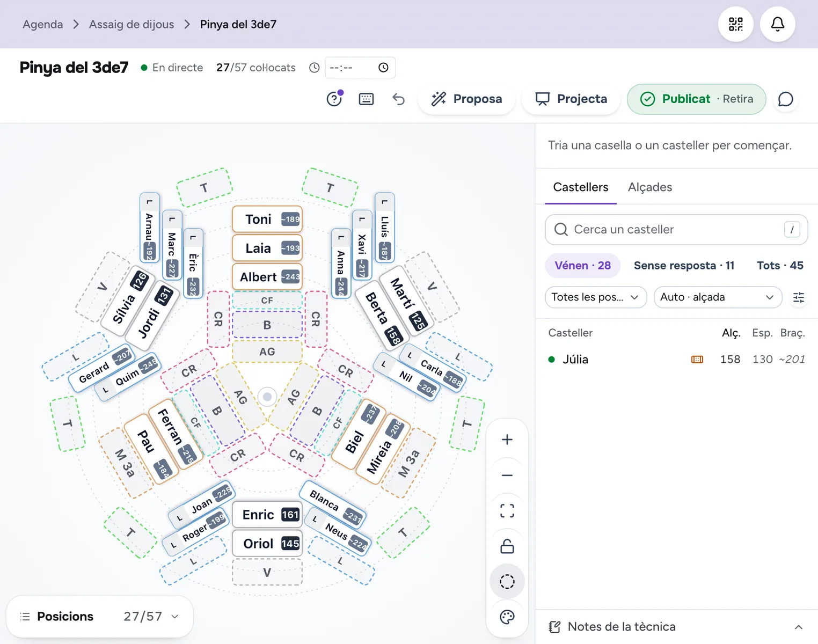Toggle the dashed circle selection mode

tap(507, 581)
